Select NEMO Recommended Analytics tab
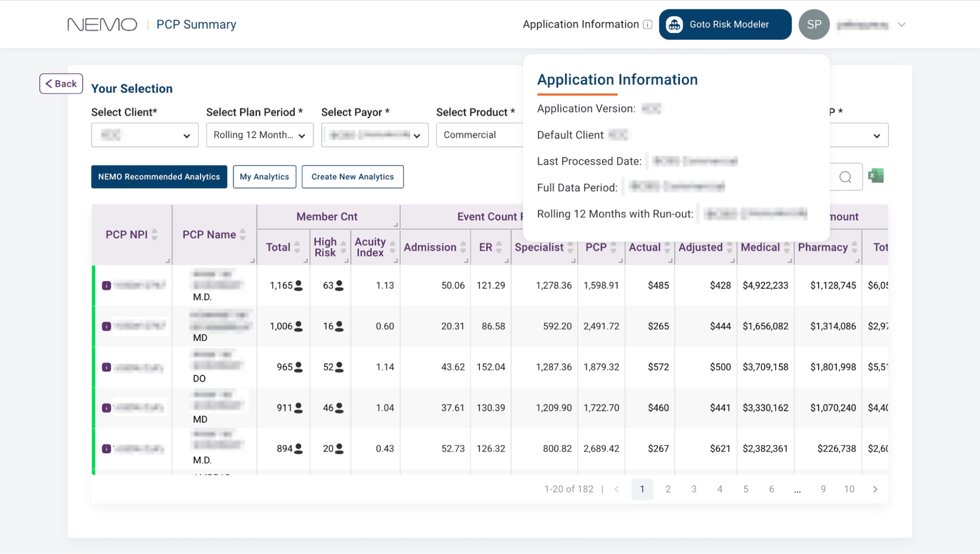This screenshot has width=980, height=554. pos(159,177)
